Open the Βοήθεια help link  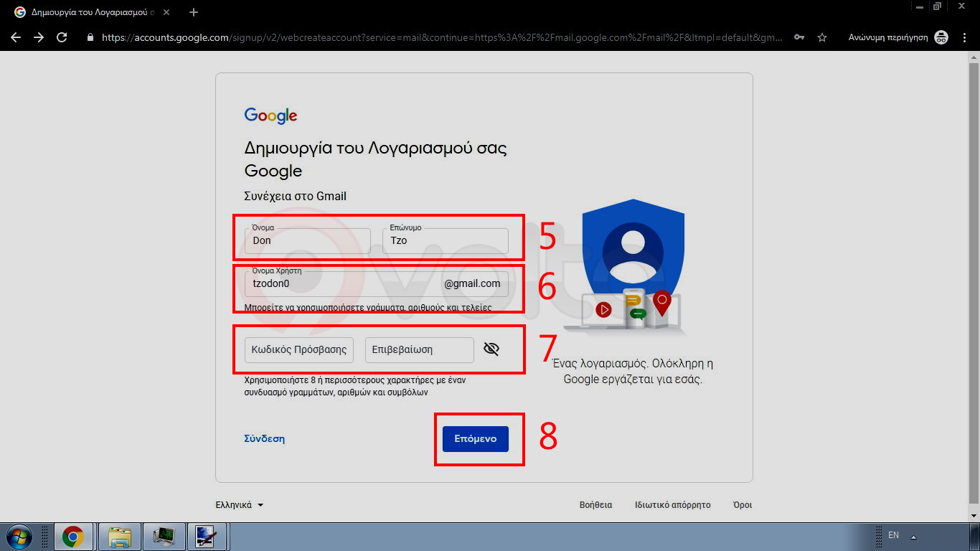[x=595, y=505]
